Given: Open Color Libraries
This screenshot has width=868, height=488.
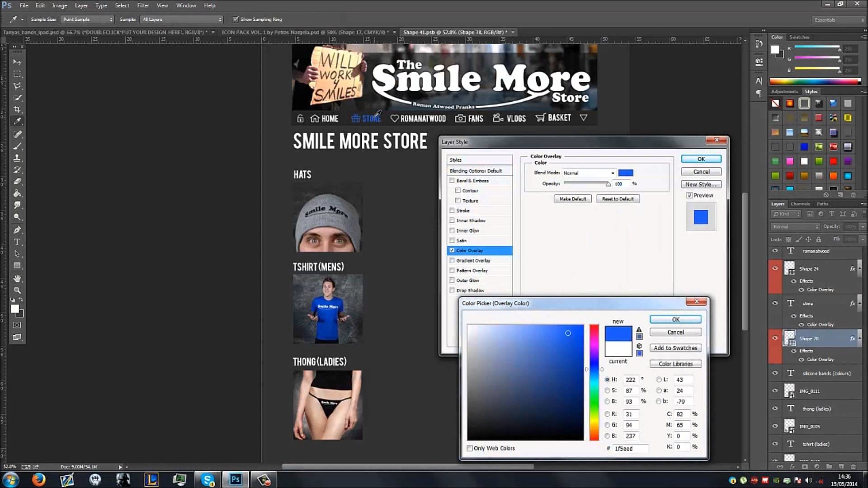Looking at the screenshot, I should click(675, 364).
